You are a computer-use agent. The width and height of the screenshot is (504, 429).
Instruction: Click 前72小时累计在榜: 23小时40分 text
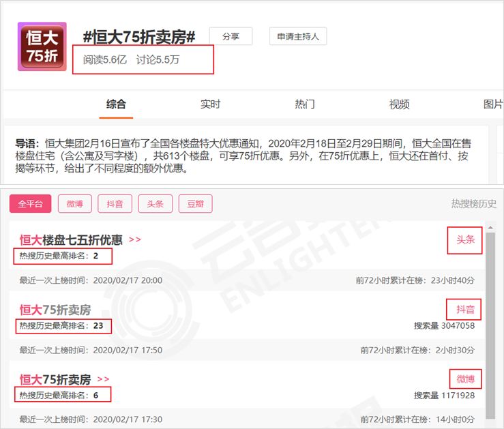point(415,280)
